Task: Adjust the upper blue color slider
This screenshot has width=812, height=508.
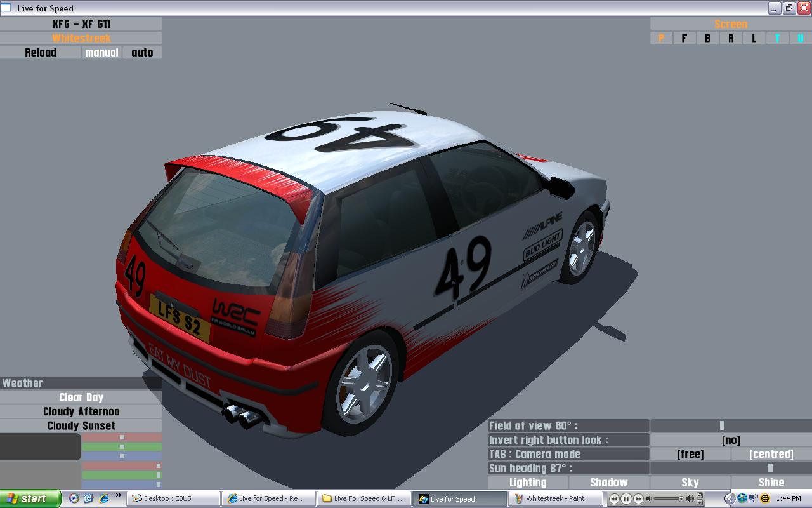Action: (122, 456)
